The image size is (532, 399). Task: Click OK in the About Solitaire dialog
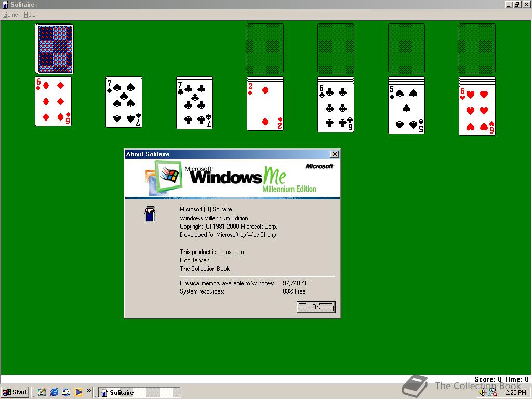316,307
